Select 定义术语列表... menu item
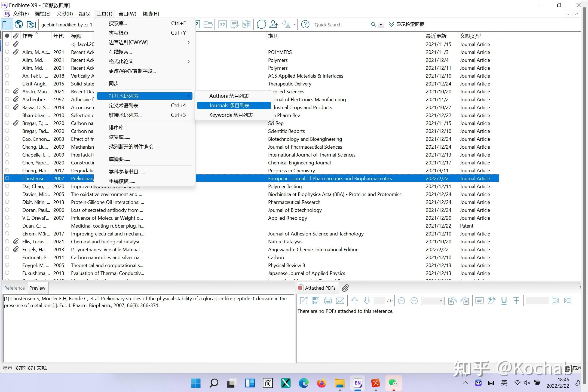The height and width of the screenshot is (392, 588). tap(145, 105)
